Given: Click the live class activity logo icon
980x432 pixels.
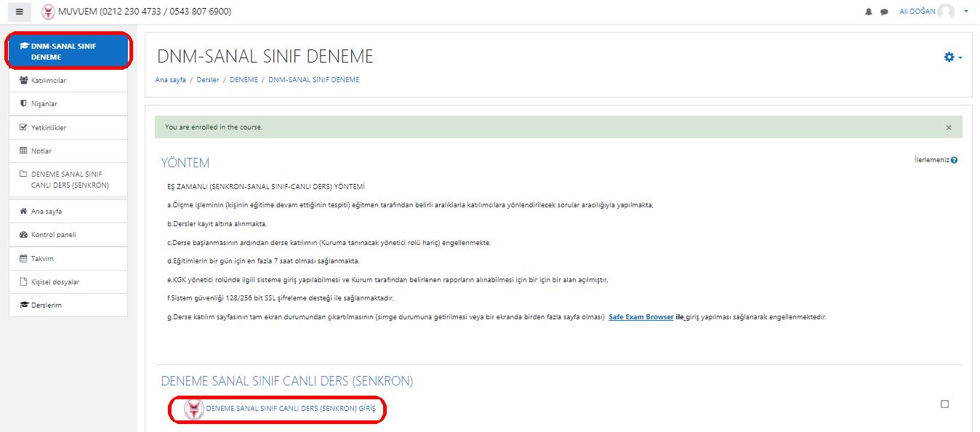Looking at the screenshot, I should (x=194, y=409).
